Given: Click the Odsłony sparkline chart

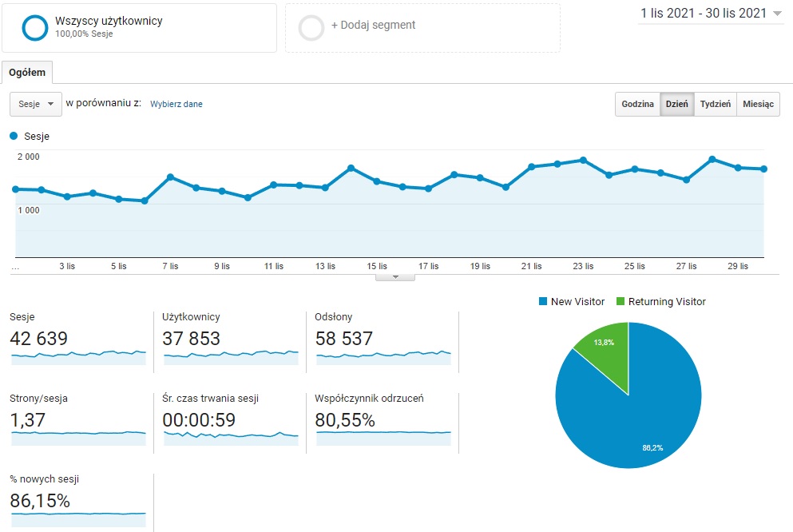Looking at the screenshot, I should point(383,357).
